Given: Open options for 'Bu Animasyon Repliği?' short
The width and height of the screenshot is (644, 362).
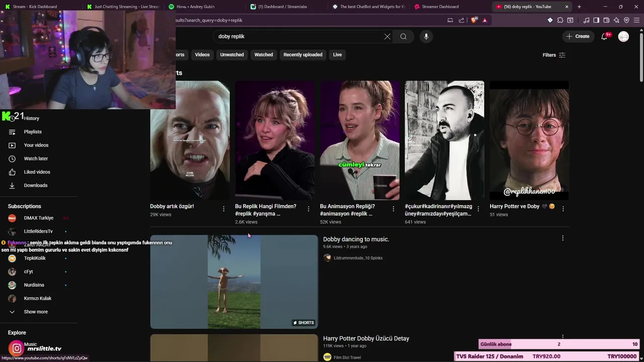Looking at the screenshot, I should [x=393, y=209].
